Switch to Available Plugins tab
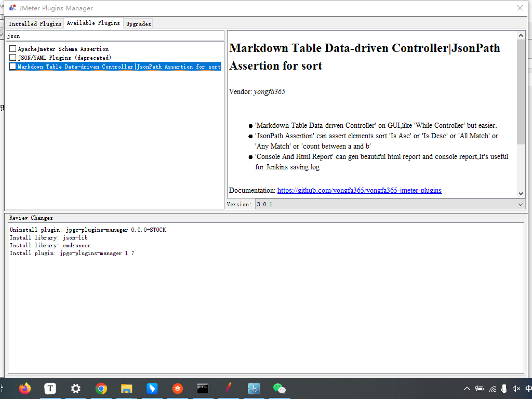Viewport: 532px width, 399px height. [x=94, y=23]
